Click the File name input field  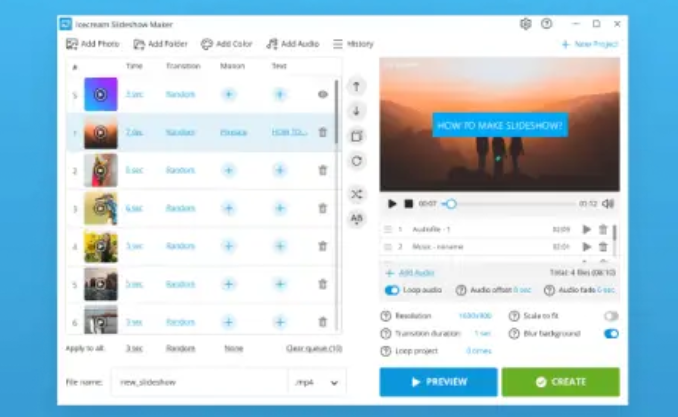[x=200, y=382]
